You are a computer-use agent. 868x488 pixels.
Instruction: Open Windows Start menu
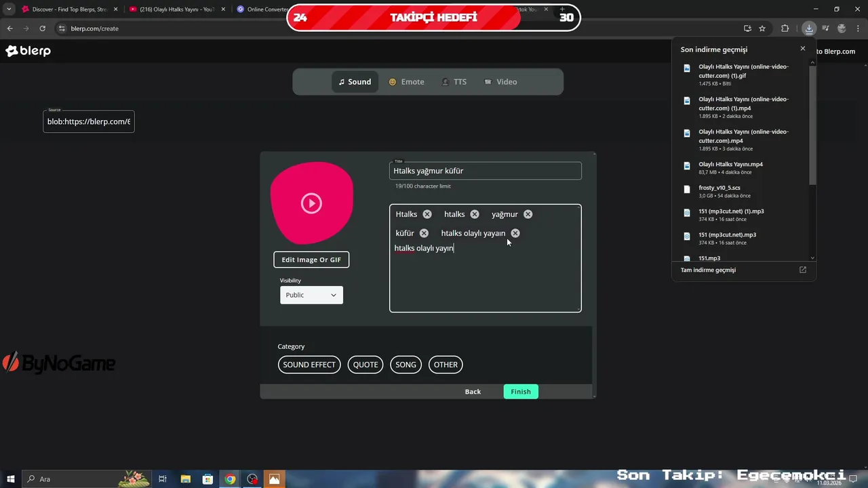[10, 479]
